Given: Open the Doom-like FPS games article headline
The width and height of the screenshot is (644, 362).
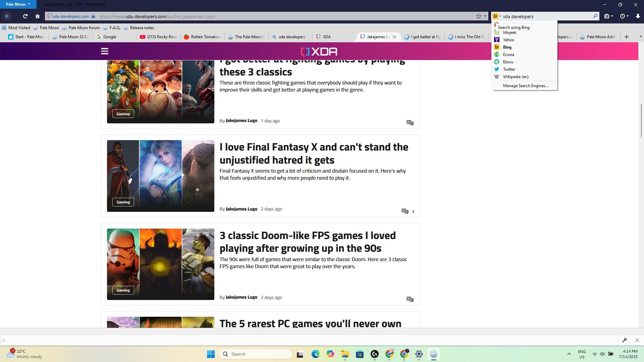Looking at the screenshot, I should [x=307, y=242].
